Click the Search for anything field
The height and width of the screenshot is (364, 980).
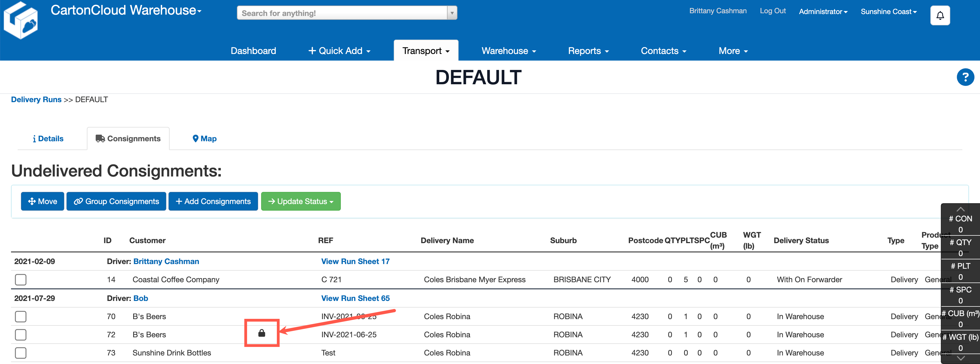click(x=342, y=13)
